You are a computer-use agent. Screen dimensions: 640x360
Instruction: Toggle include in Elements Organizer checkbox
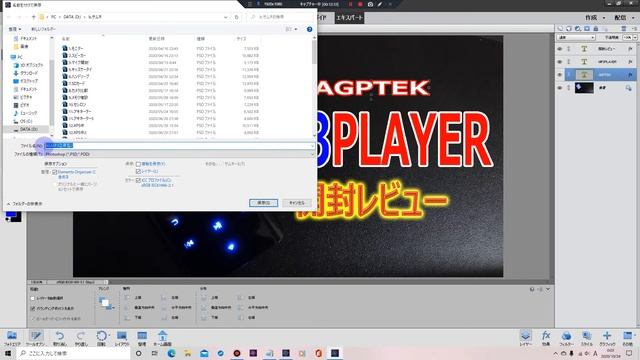(x=54, y=172)
